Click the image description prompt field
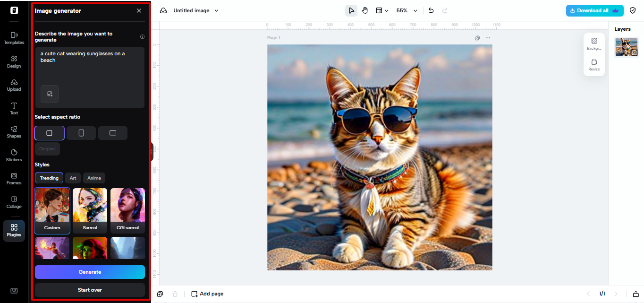This screenshot has width=644, height=303. (90, 71)
